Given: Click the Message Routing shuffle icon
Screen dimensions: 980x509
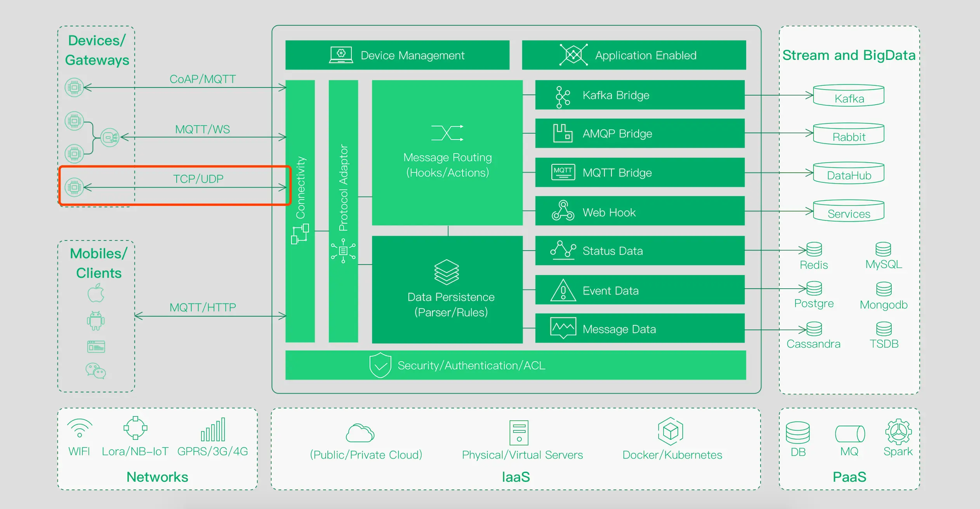Looking at the screenshot, I should click(x=447, y=133).
